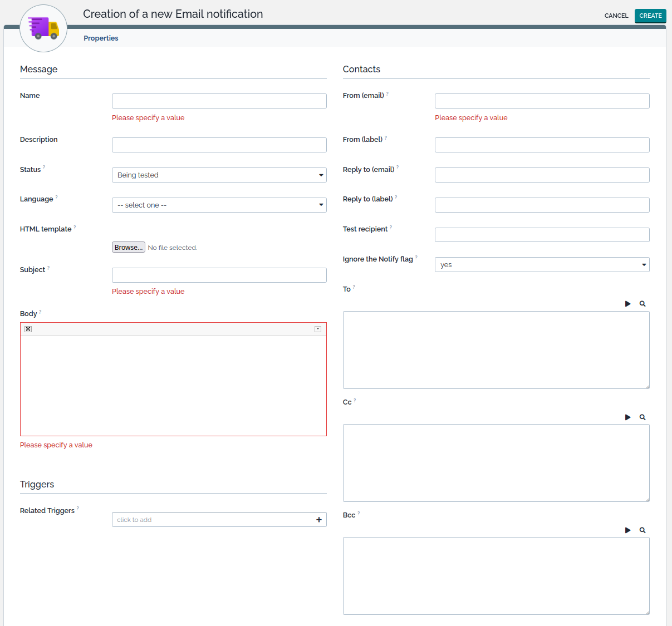This screenshot has width=672, height=626.
Task: Switch to the Properties tab
Action: pyautogui.click(x=101, y=38)
